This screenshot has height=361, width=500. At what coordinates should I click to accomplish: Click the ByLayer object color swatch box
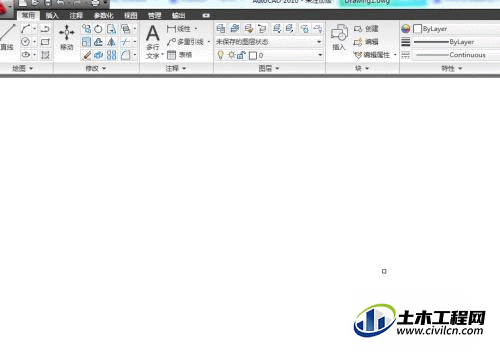(x=417, y=29)
